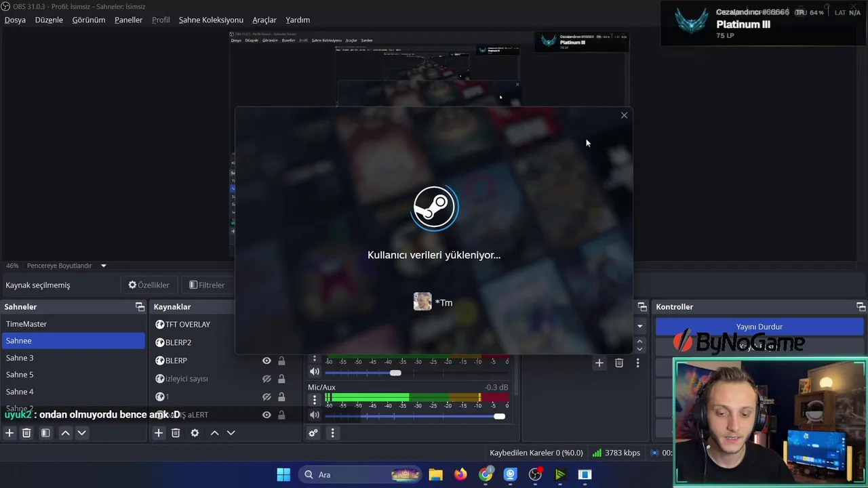Open File Explorer from the taskbar
868x488 pixels.
pyautogui.click(x=435, y=474)
